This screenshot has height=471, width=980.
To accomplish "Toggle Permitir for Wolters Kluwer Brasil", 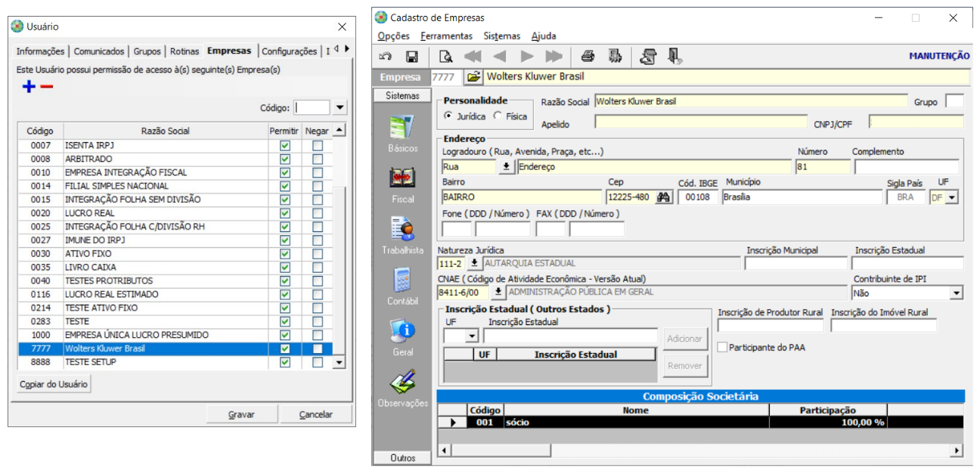I will 285,349.
